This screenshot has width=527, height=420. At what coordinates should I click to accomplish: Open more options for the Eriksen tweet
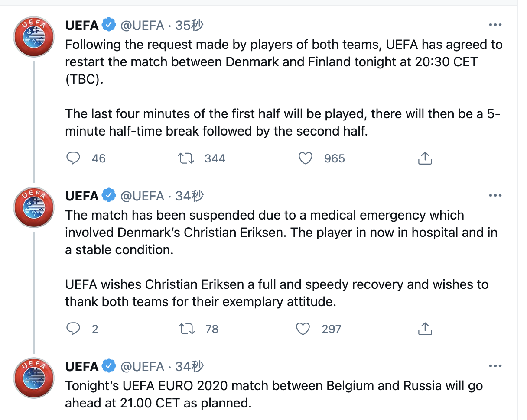[x=495, y=196]
